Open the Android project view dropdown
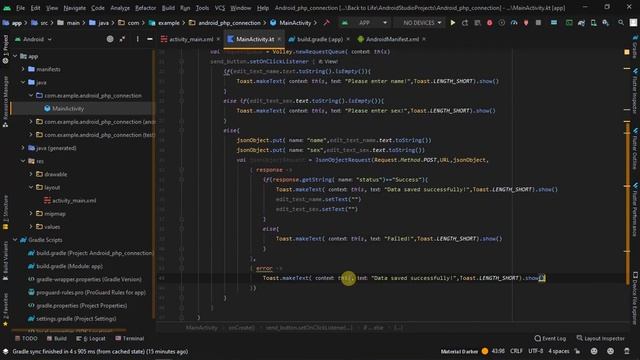This screenshot has width=640, height=360. tap(33, 39)
